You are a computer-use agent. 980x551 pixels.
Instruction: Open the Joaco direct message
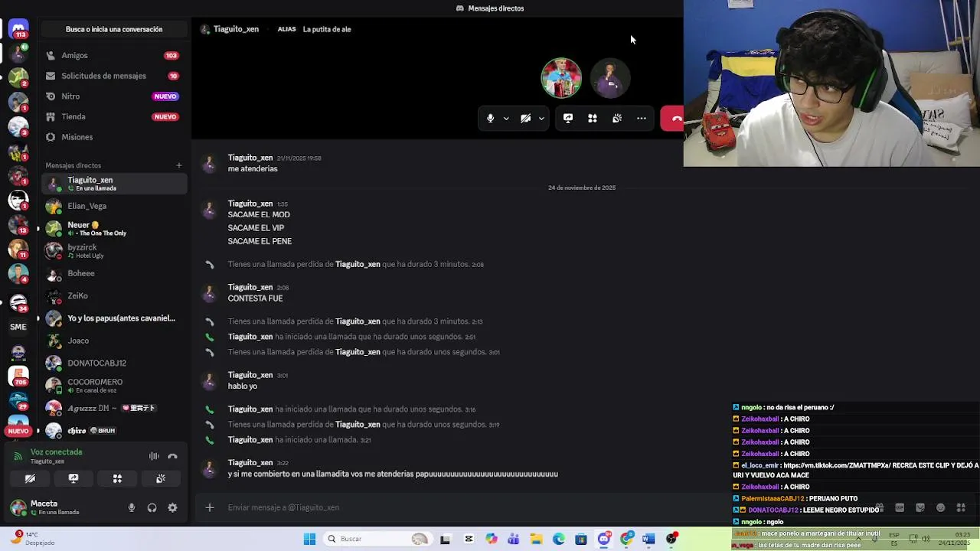coord(114,341)
